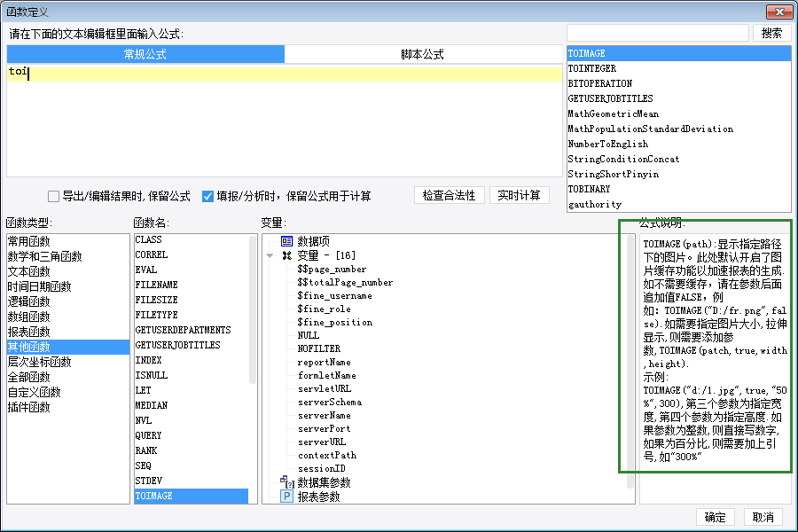Viewport: 798px width, 532px height.
Task: Select TOIMAGE in function name list
Action: [x=192, y=496]
